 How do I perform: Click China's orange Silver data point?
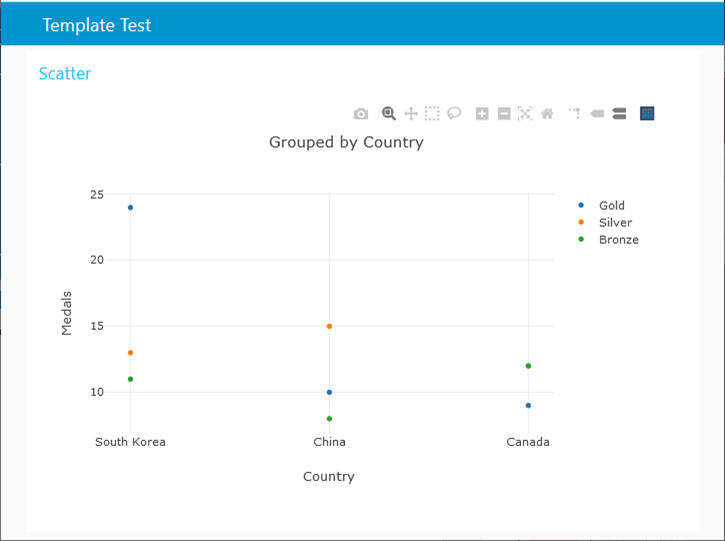coord(329,326)
